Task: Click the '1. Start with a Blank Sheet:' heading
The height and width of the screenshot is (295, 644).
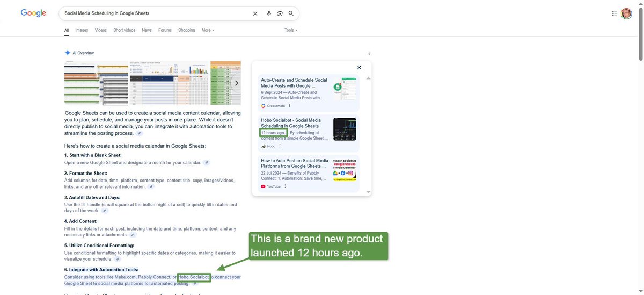Action: click(93, 155)
